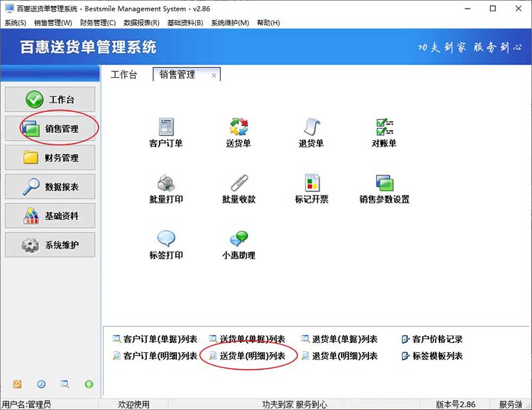Select 财务管理 sidebar button
The width and height of the screenshot is (532, 410).
(x=51, y=157)
